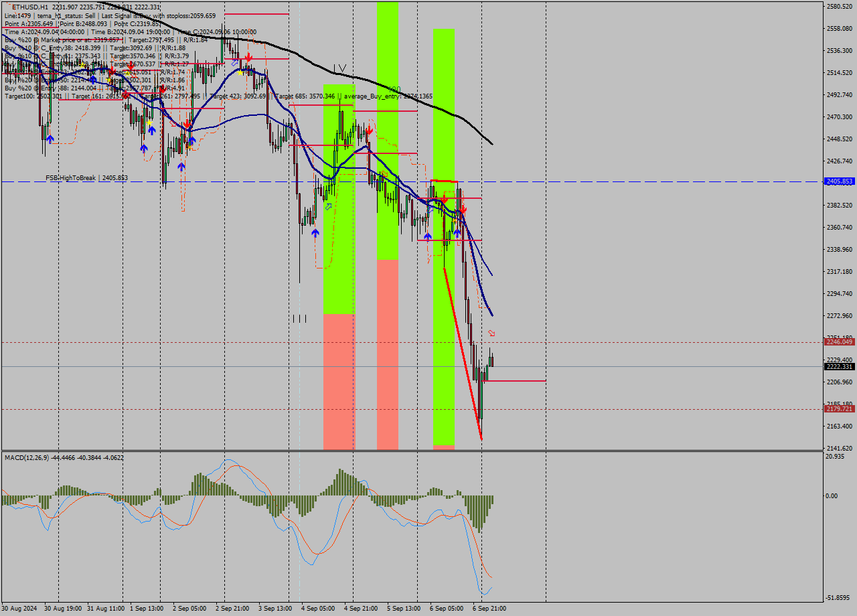Screen dimensions: 857x616
Task: Click the hollow red down arrow above latest candles
Action: coord(491,333)
